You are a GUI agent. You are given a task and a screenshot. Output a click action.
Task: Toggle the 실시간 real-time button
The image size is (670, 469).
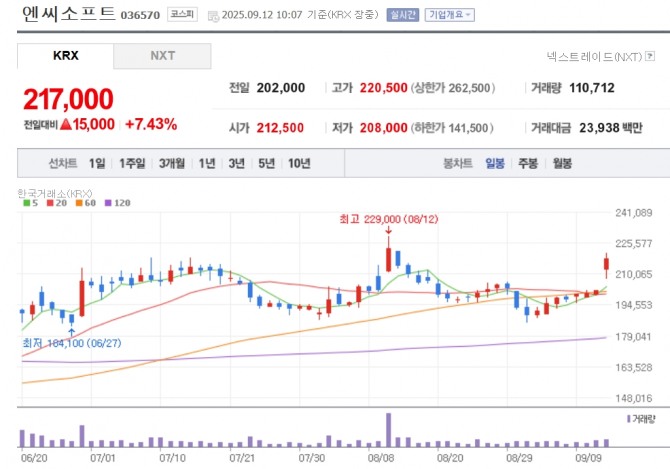[403, 15]
